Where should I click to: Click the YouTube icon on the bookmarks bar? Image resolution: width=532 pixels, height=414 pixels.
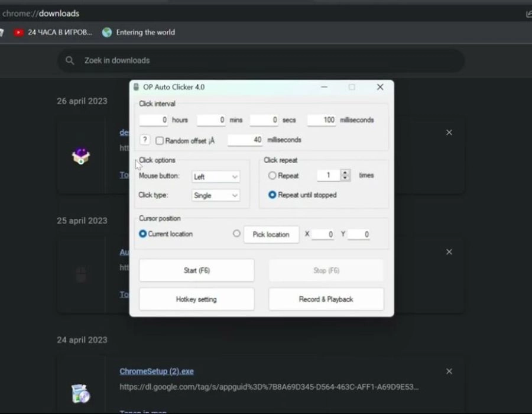coord(18,33)
